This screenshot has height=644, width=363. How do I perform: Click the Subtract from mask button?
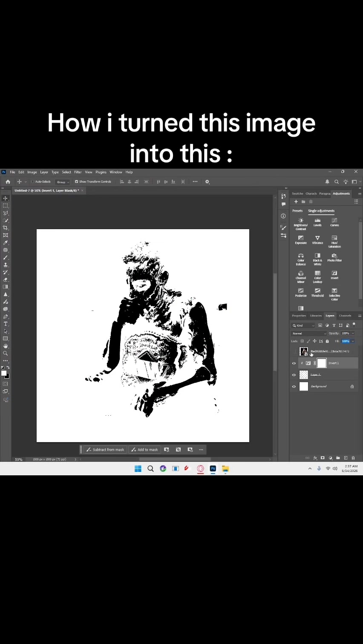pos(105,449)
